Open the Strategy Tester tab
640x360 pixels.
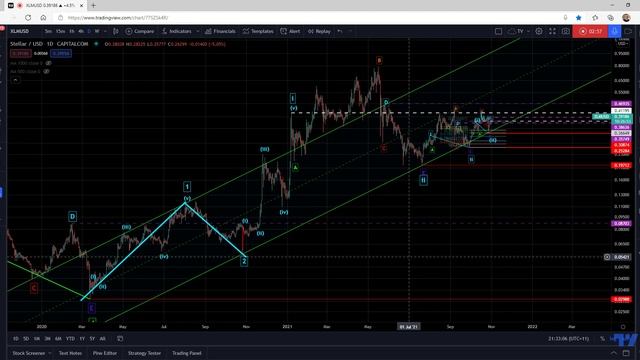(x=144, y=353)
